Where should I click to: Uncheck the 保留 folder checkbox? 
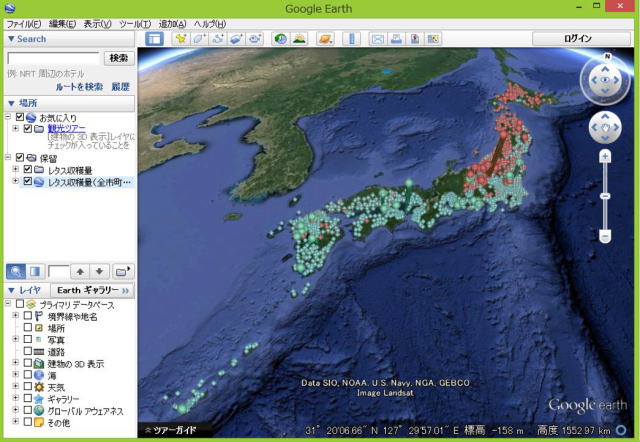click(x=19, y=157)
